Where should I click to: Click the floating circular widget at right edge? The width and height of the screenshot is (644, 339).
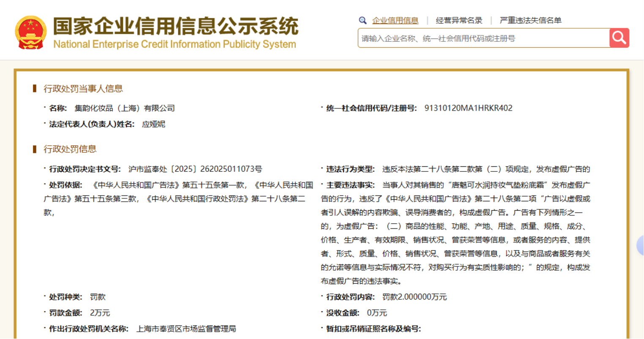click(x=640, y=245)
